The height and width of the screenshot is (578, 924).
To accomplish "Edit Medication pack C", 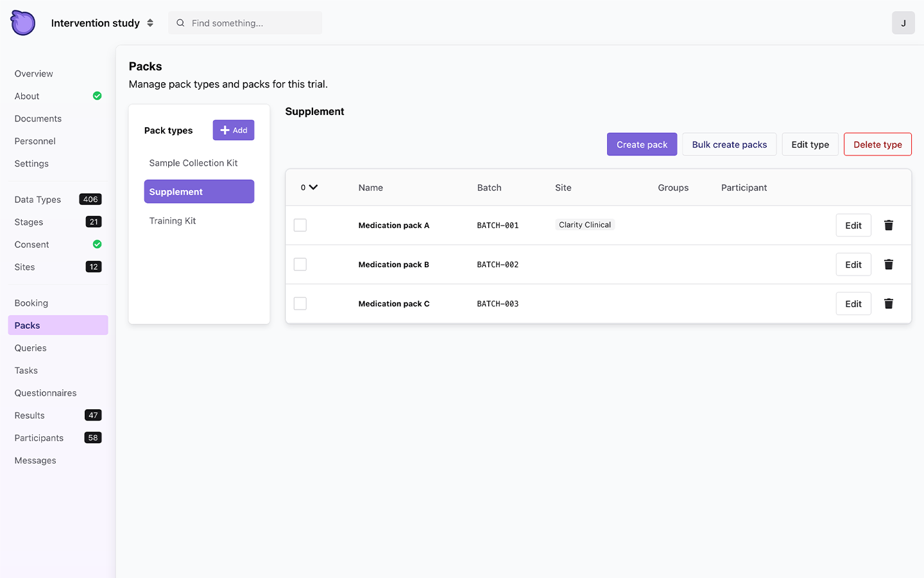I will coord(853,303).
